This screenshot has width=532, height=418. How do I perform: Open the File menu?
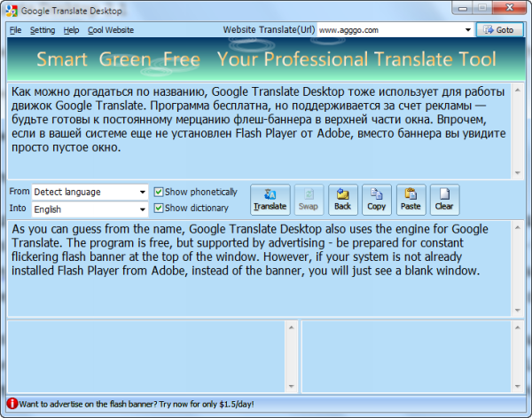(15, 30)
